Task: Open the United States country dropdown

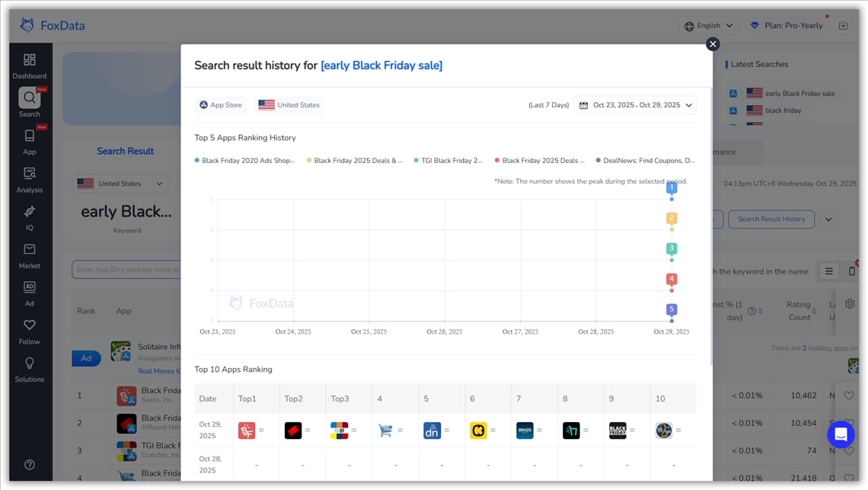Action: coord(121,184)
